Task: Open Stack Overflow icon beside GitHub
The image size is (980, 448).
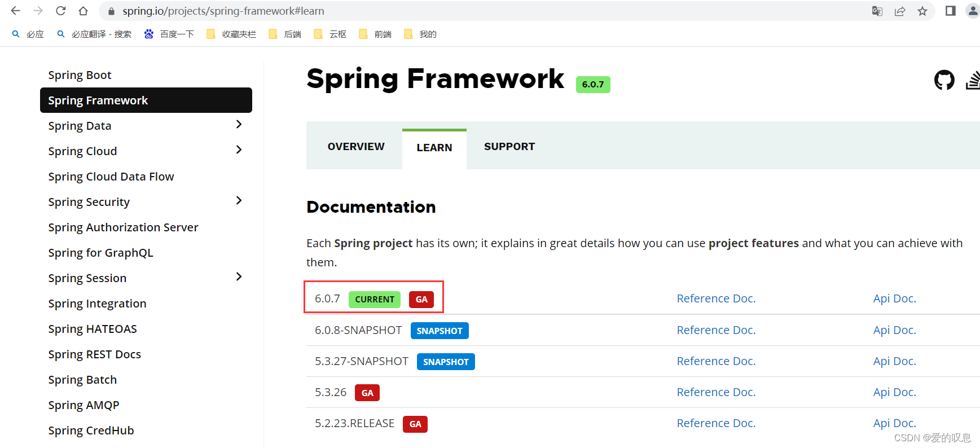Action: (973, 80)
